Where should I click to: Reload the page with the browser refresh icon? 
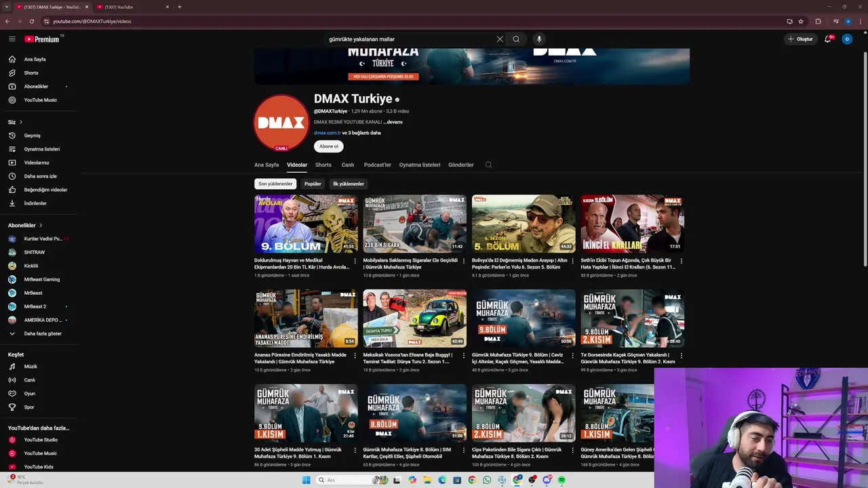point(31,21)
